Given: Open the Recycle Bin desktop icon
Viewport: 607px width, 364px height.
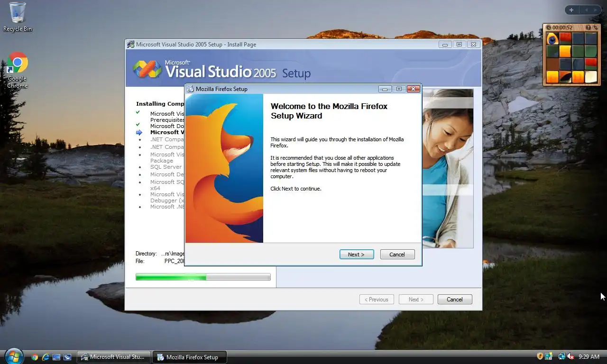Looking at the screenshot, I should pyautogui.click(x=18, y=17).
